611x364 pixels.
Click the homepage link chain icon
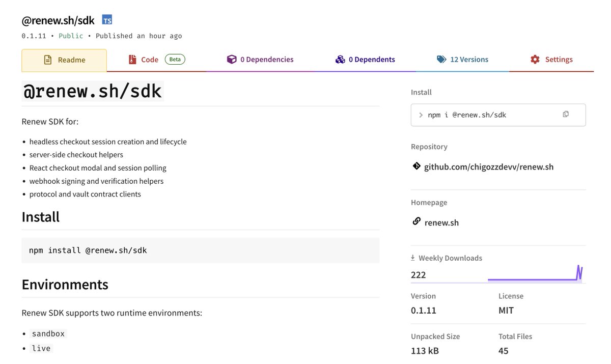click(416, 221)
